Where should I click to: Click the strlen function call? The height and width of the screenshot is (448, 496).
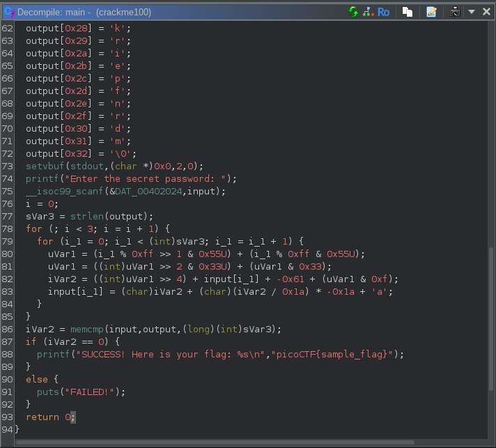87,217
